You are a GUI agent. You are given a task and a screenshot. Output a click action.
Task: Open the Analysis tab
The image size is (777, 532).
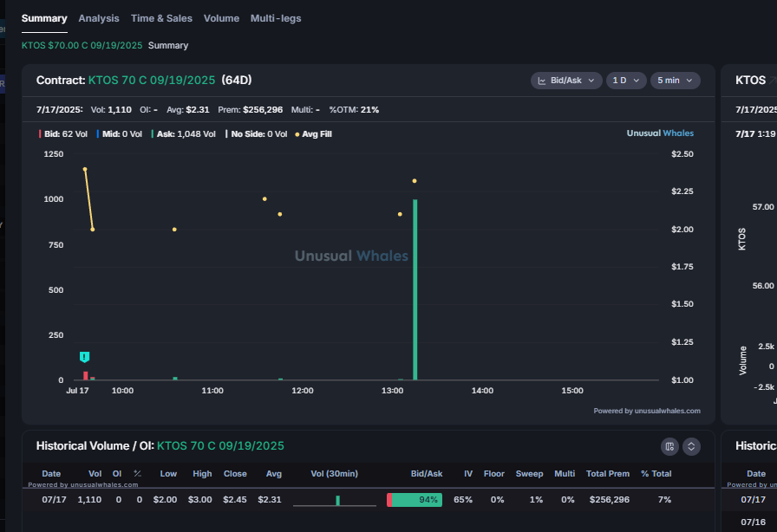(x=99, y=18)
